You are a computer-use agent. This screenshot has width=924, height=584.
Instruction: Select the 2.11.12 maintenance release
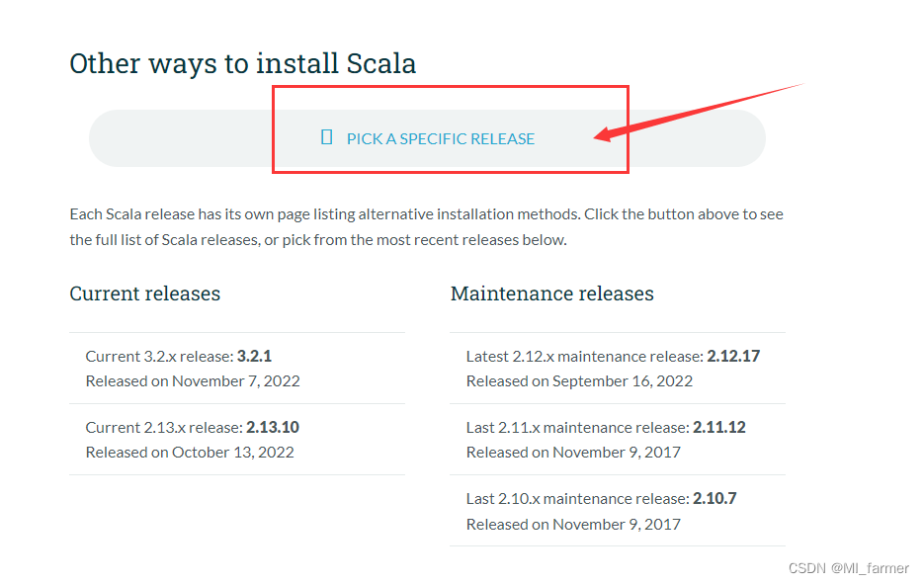(719, 427)
